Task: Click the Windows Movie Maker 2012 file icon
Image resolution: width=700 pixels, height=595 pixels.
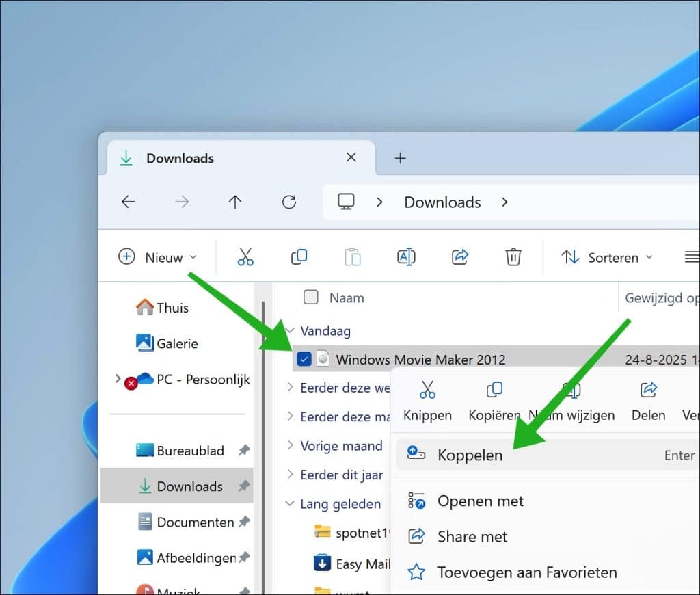Action: (323, 358)
